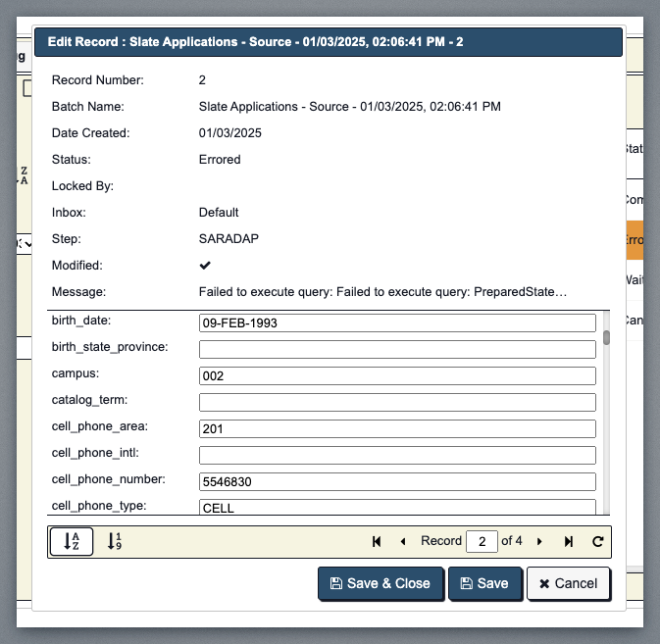The height and width of the screenshot is (644, 660).
Task: Jump to the last record
Action: 569,541
